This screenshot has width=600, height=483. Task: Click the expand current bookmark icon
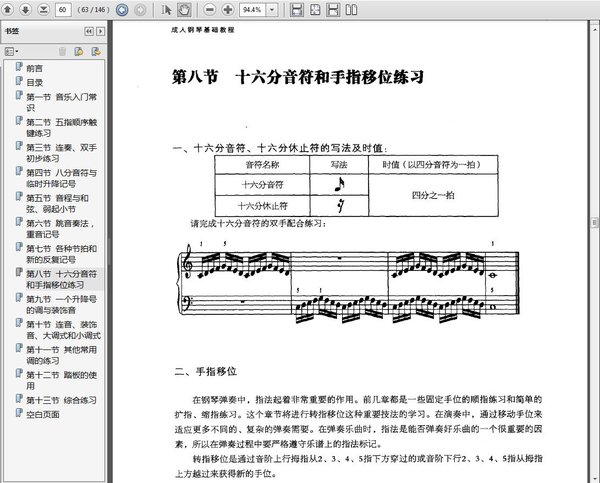96,51
